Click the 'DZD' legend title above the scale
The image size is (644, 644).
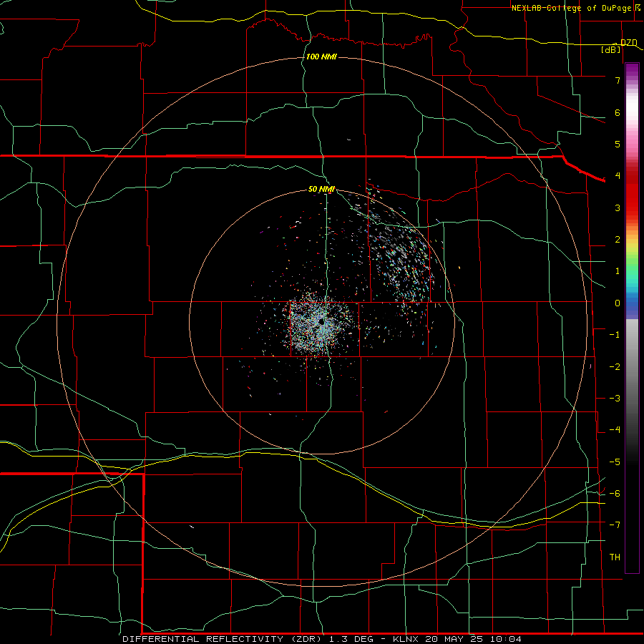pyautogui.click(x=629, y=43)
